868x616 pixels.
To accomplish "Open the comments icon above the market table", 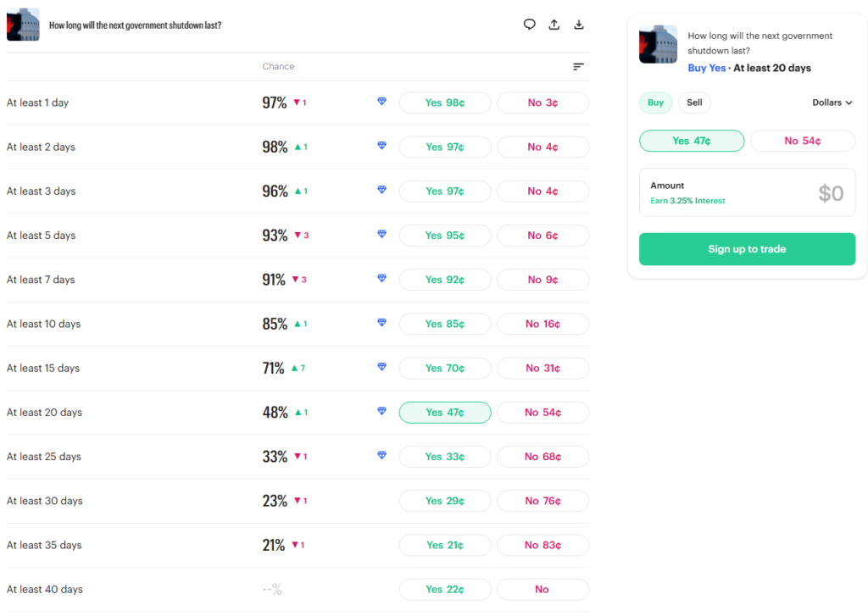I will [x=529, y=25].
